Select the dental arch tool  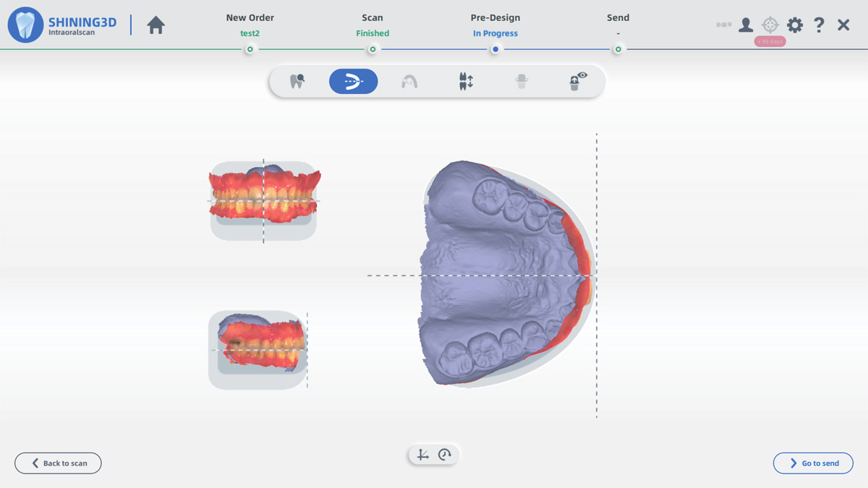coord(409,82)
